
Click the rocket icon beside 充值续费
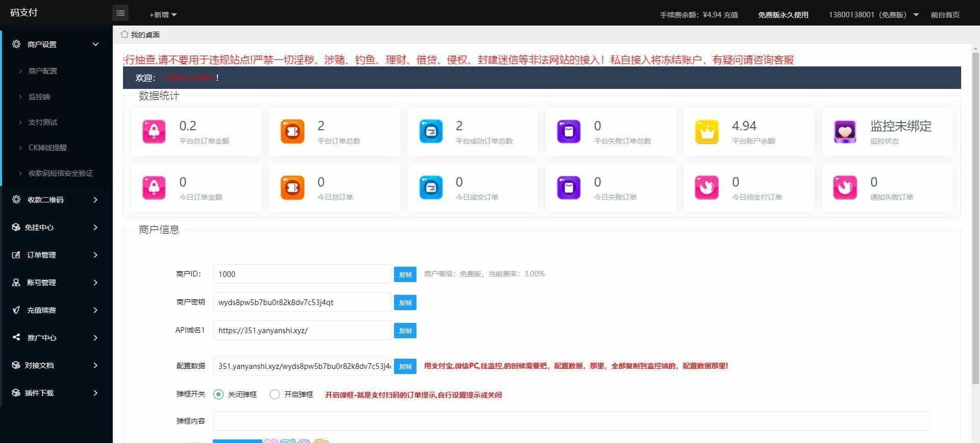coord(16,310)
